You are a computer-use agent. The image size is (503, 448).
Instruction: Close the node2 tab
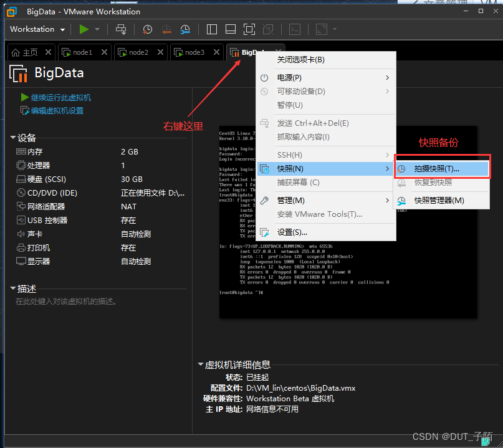click(x=160, y=52)
